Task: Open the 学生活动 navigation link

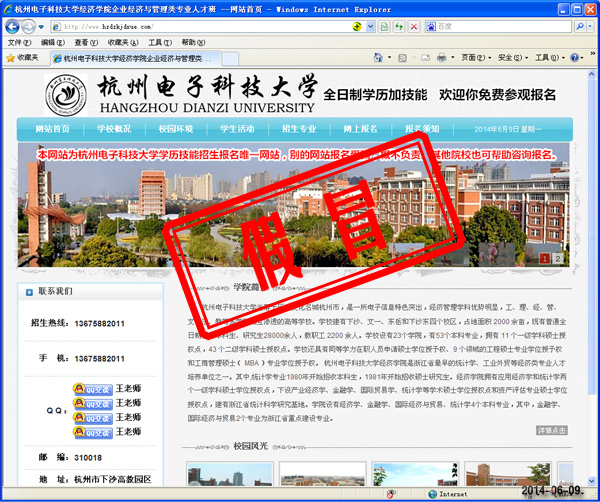Action: tap(237, 129)
